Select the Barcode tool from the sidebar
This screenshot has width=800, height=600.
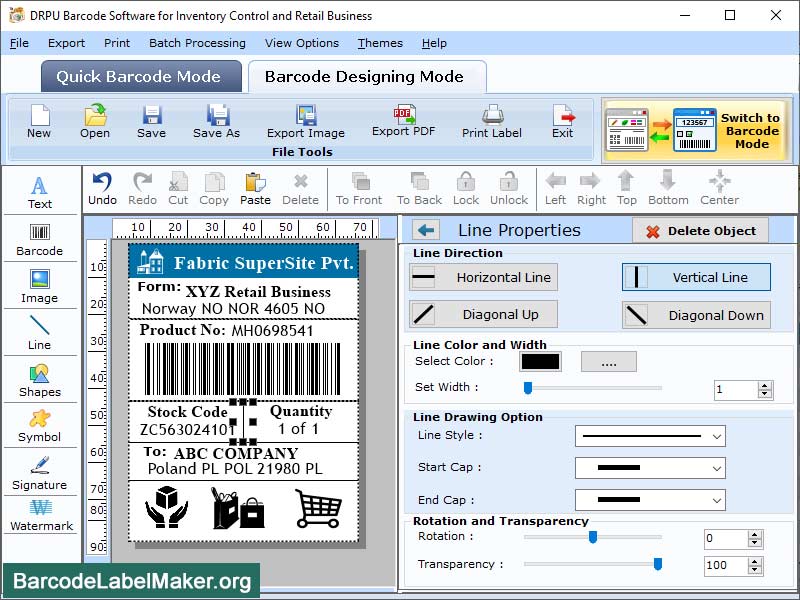[40, 239]
